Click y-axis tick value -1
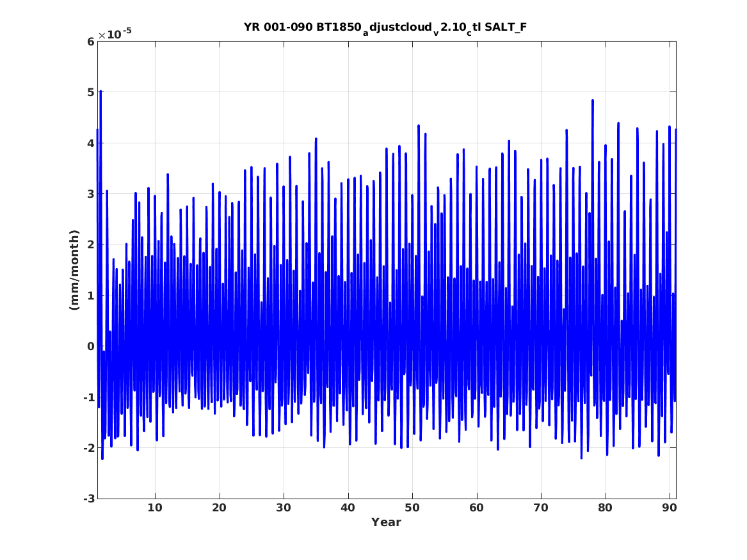The image size is (747, 560). click(89, 397)
